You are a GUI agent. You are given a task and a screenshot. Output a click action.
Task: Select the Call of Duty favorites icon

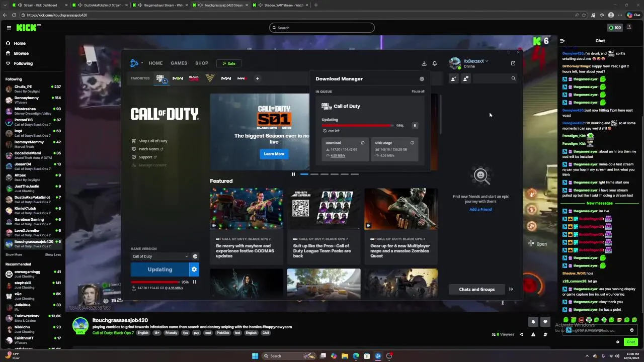tap(160, 78)
